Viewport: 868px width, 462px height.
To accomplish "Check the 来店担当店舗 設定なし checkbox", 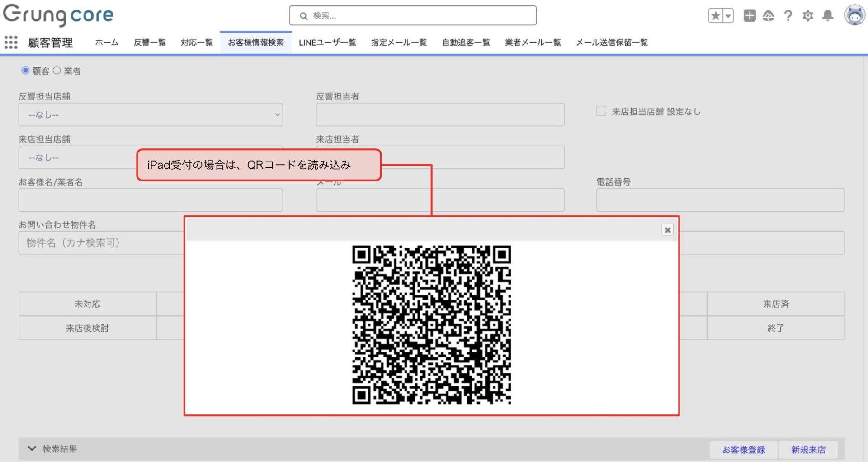I will [601, 111].
